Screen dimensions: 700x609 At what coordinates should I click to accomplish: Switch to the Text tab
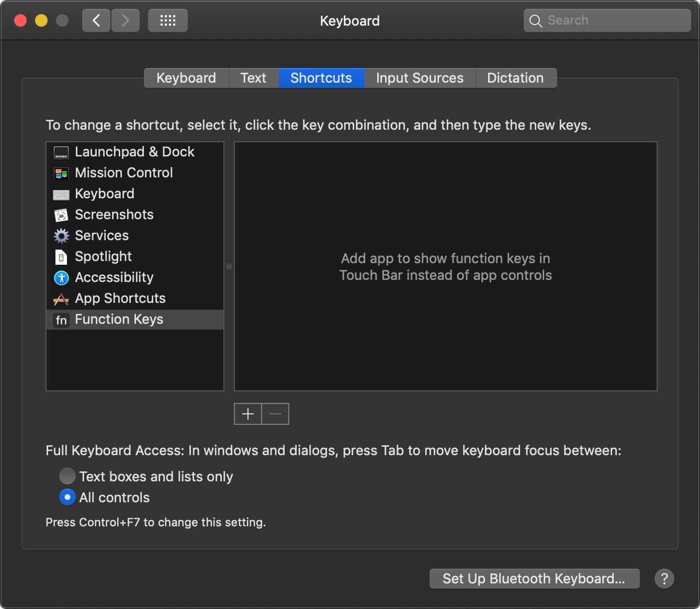[253, 78]
